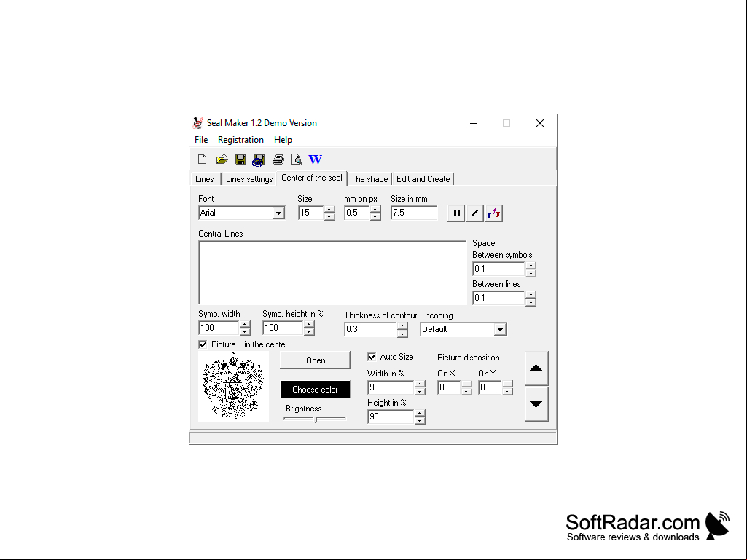Screen dimensions: 747x560
Task: Toggle italic font style
Action: tap(475, 213)
